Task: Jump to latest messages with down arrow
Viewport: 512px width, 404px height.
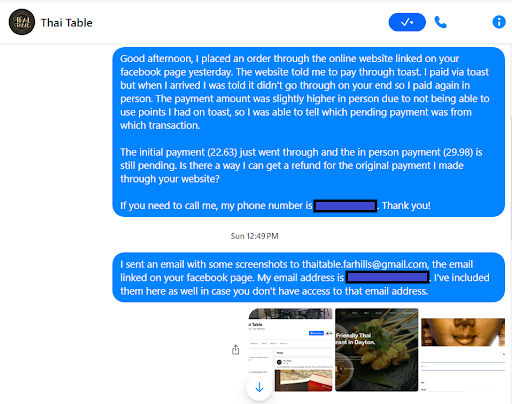Action: 259,387
